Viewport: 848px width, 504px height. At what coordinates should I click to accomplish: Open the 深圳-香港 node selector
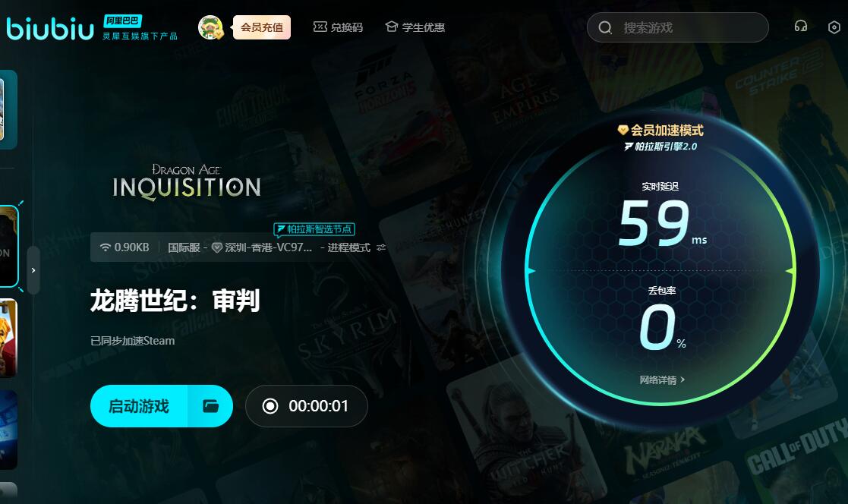[262, 247]
